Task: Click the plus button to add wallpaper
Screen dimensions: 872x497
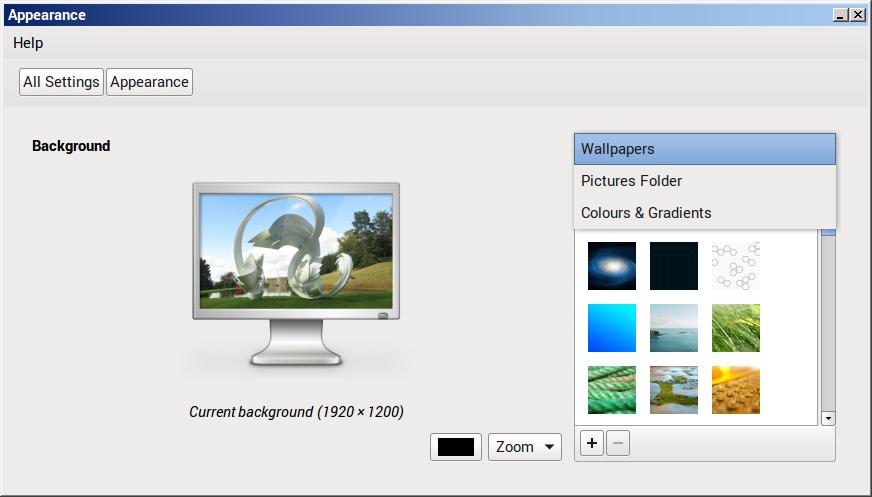Action: pos(591,443)
